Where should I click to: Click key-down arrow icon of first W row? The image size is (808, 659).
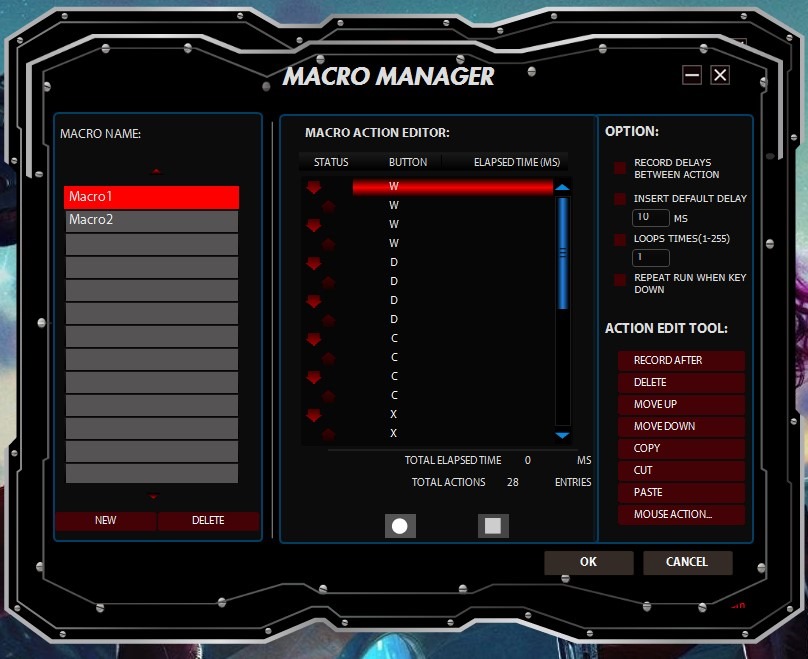pos(313,187)
